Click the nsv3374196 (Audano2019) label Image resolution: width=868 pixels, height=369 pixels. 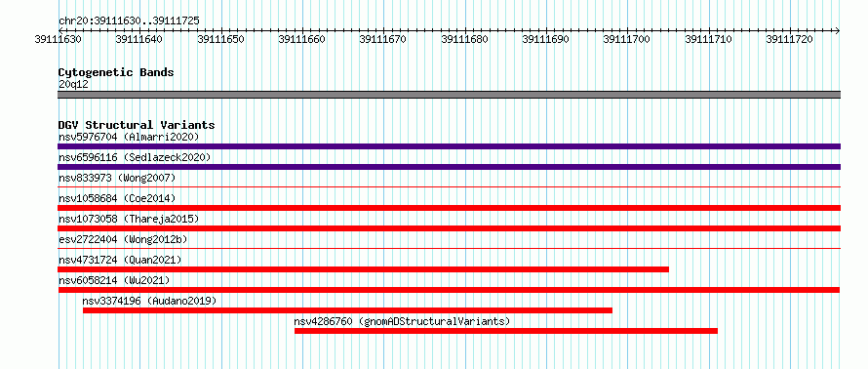coord(149,301)
